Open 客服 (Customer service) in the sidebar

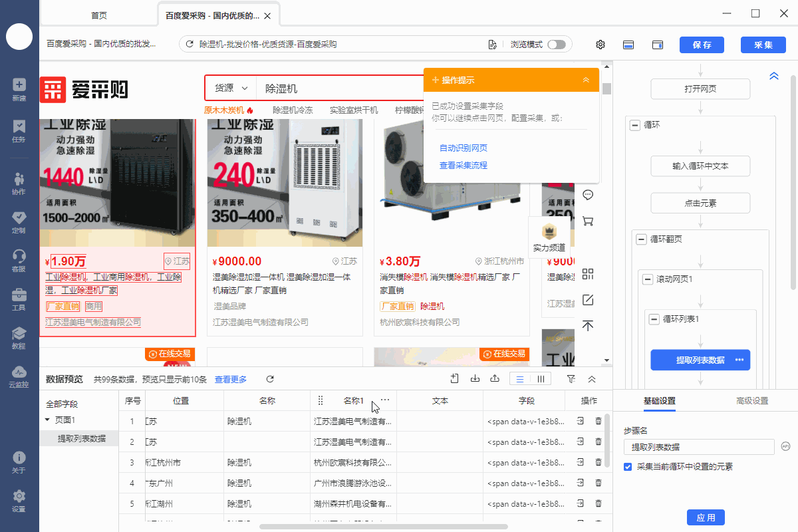[x=19, y=261]
